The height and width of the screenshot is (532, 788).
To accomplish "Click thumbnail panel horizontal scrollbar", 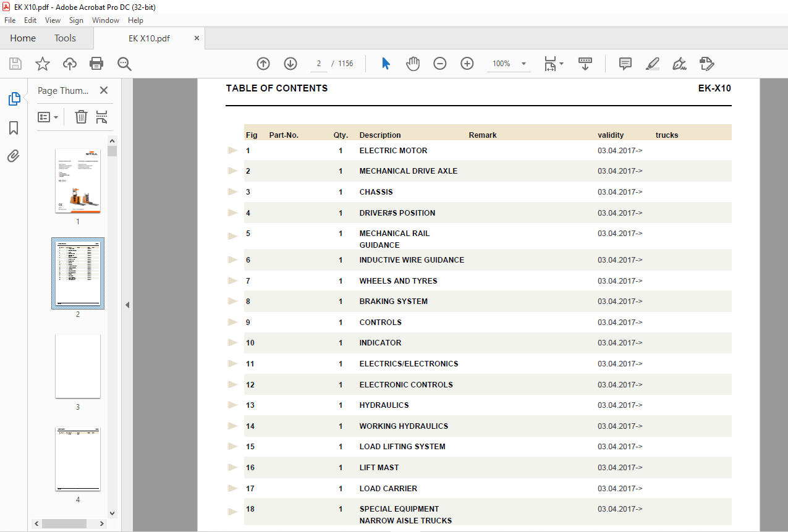I will (x=64, y=523).
